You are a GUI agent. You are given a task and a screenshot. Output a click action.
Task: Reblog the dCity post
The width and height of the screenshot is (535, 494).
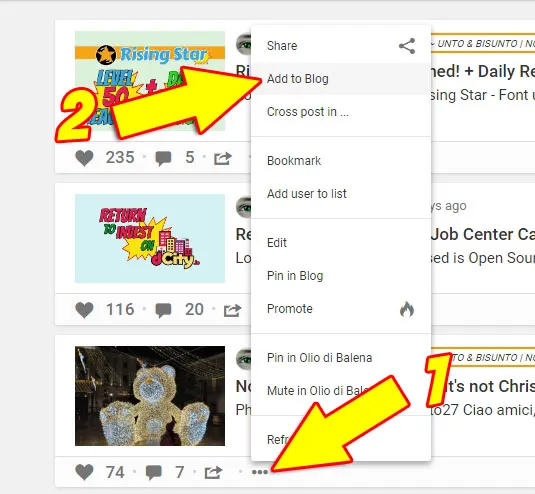[x=232, y=310]
